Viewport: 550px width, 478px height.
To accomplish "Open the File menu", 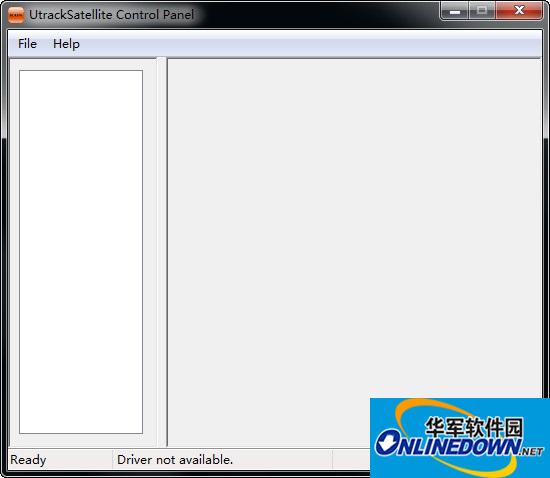I will (27, 44).
